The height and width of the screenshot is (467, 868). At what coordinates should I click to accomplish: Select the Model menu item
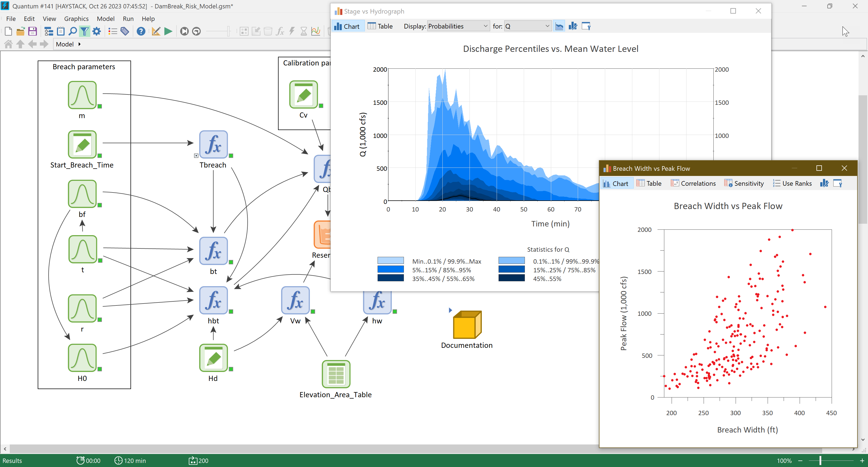pyautogui.click(x=105, y=18)
